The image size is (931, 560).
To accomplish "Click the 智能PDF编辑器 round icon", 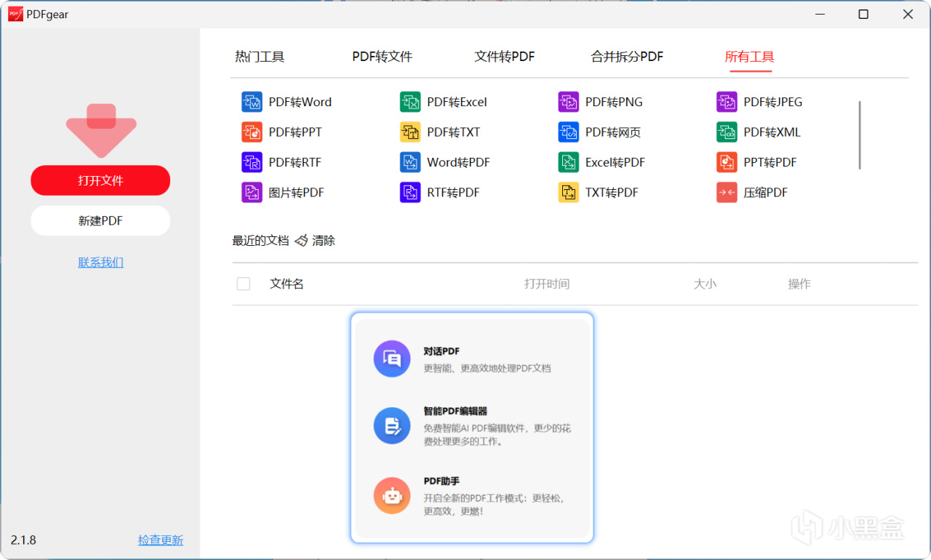I will [x=392, y=425].
